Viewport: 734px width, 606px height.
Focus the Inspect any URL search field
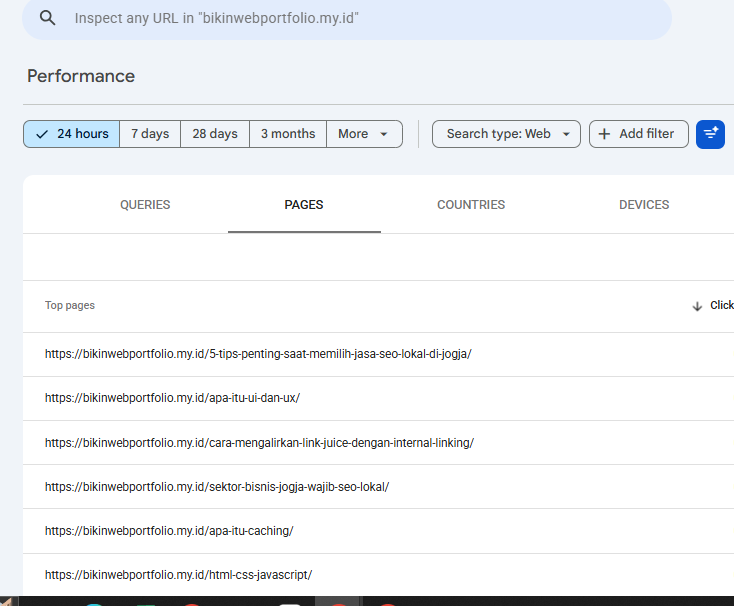(347, 18)
